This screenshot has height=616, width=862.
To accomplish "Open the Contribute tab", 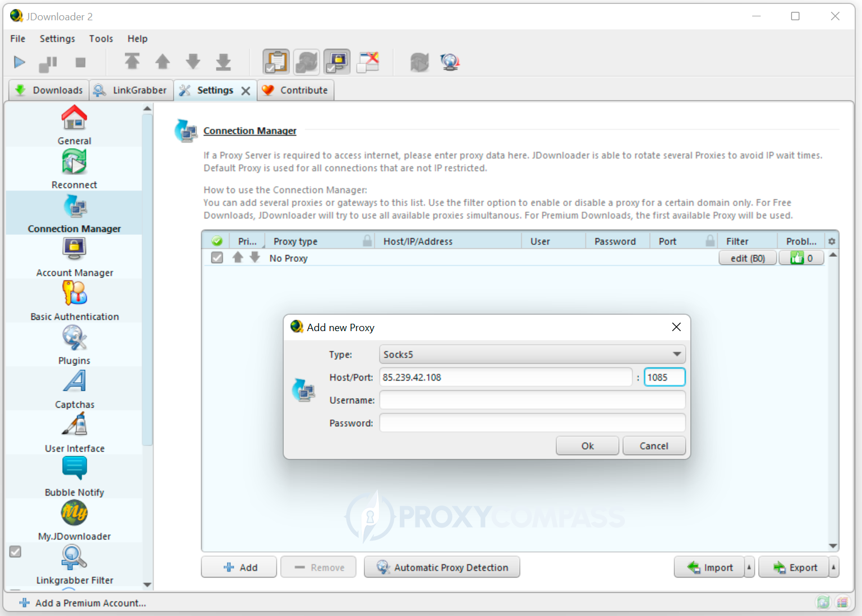I will (x=296, y=90).
